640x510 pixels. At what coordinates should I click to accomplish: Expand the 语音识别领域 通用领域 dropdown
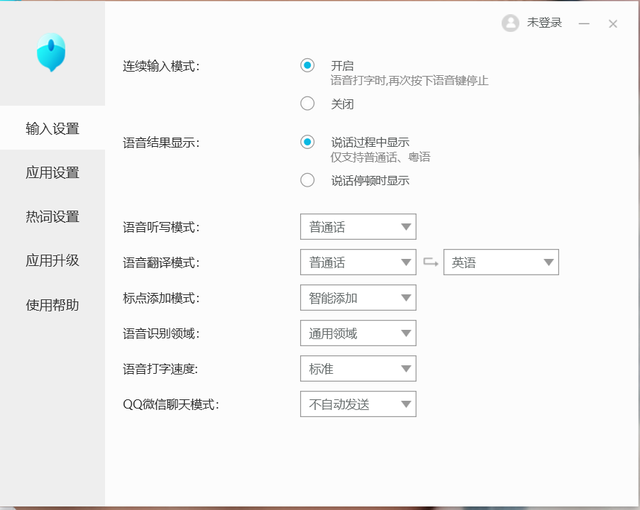[x=358, y=333]
